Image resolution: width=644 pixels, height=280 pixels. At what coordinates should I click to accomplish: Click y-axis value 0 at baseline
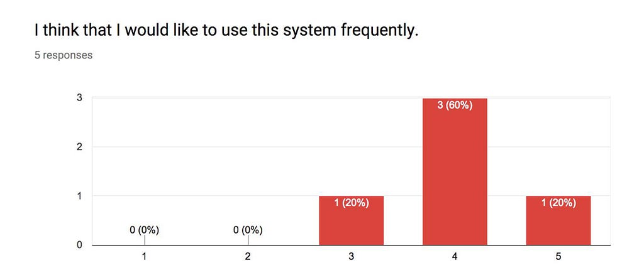[x=80, y=245]
